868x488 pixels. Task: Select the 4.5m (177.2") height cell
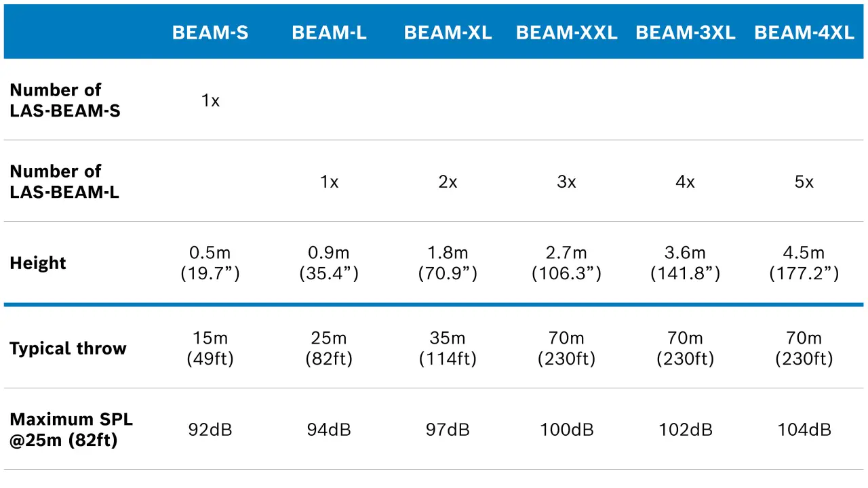pos(804,263)
